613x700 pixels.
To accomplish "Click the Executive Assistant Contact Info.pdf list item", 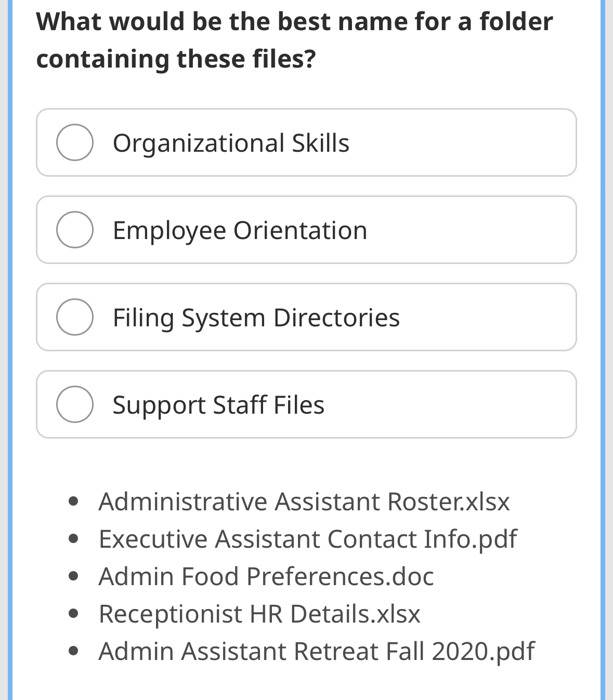I will 307,539.
